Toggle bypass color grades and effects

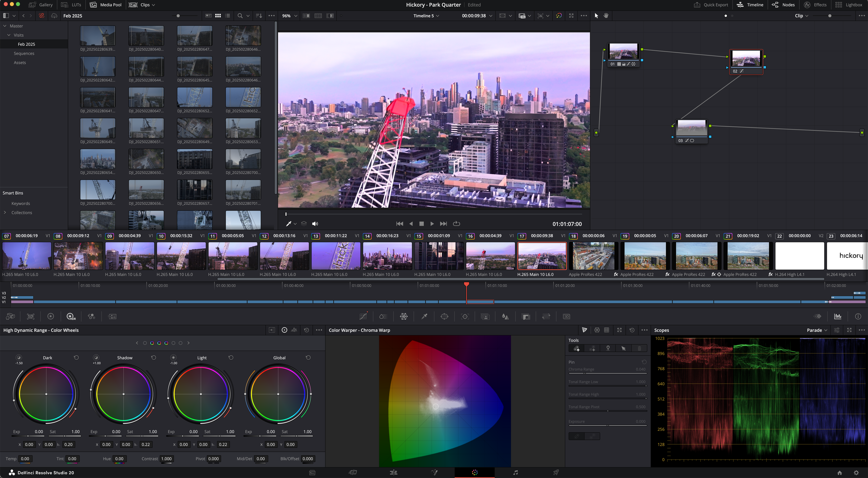pos(559,16)
